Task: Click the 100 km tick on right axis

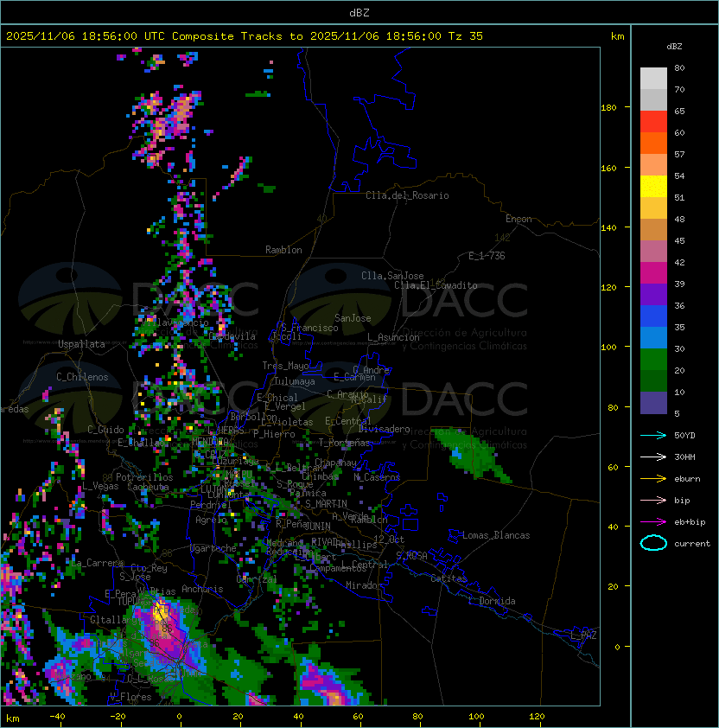Action: [608, 348]
